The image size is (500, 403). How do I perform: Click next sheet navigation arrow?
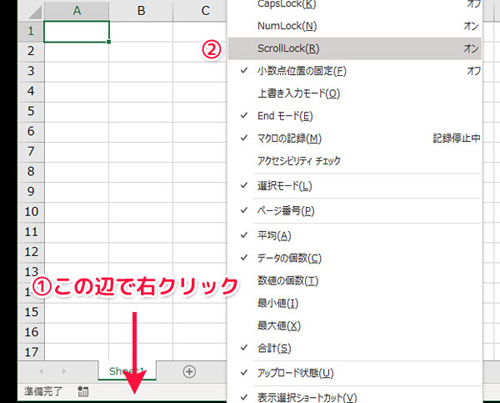pyautogui.click(x=64, y=371)
